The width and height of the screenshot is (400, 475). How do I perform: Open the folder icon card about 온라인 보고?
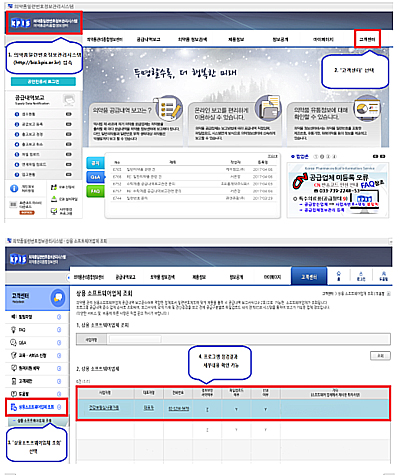click(235, 122)
